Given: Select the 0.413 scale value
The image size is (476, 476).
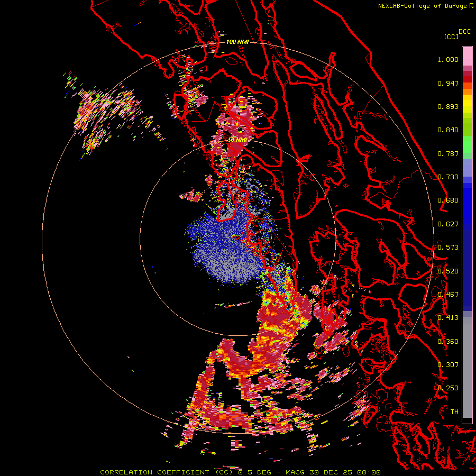Looking at the screenshot, I should pos(448,318).
